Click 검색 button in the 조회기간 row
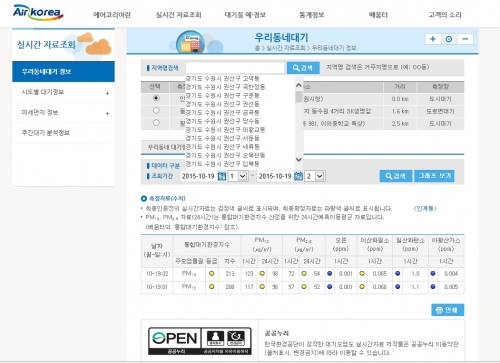 [396, 176]
